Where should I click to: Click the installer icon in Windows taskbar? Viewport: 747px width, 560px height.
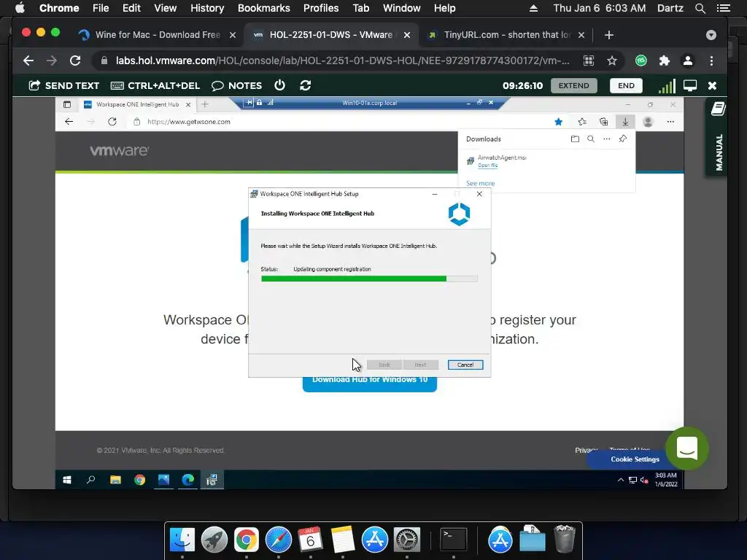tap(212, 480)
